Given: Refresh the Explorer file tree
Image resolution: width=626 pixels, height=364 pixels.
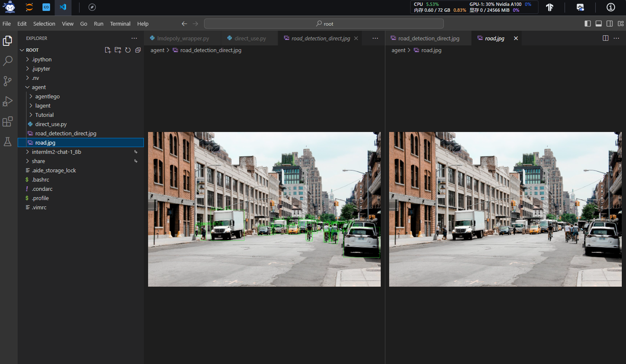Looking at the screenshot, I should [128, 50].
